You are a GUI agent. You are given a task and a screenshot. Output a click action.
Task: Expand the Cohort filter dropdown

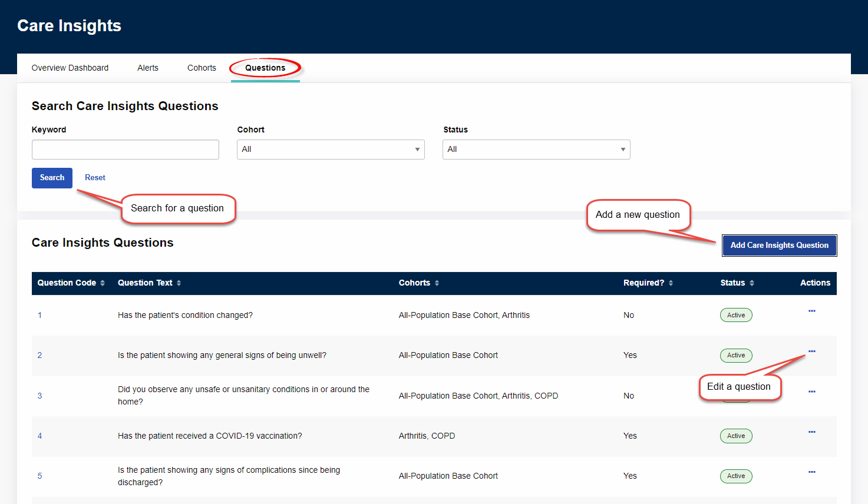pos(331,150)
